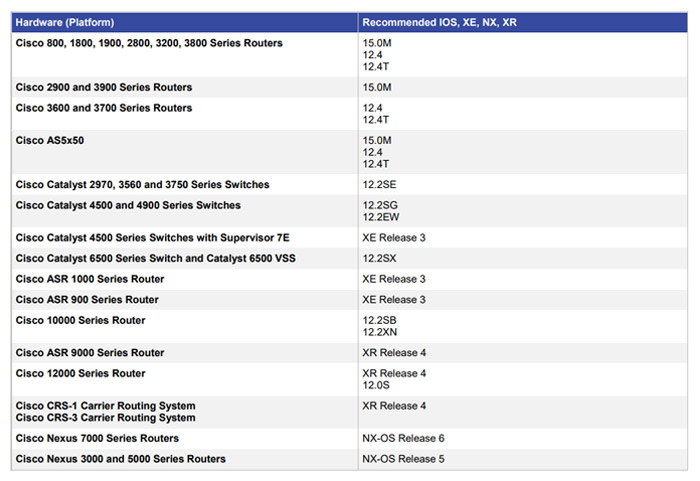Click Cisco Nexus 3000 and 5000 Series Routers
This screenshot has height=481, width=700.
tap(121, 459)
